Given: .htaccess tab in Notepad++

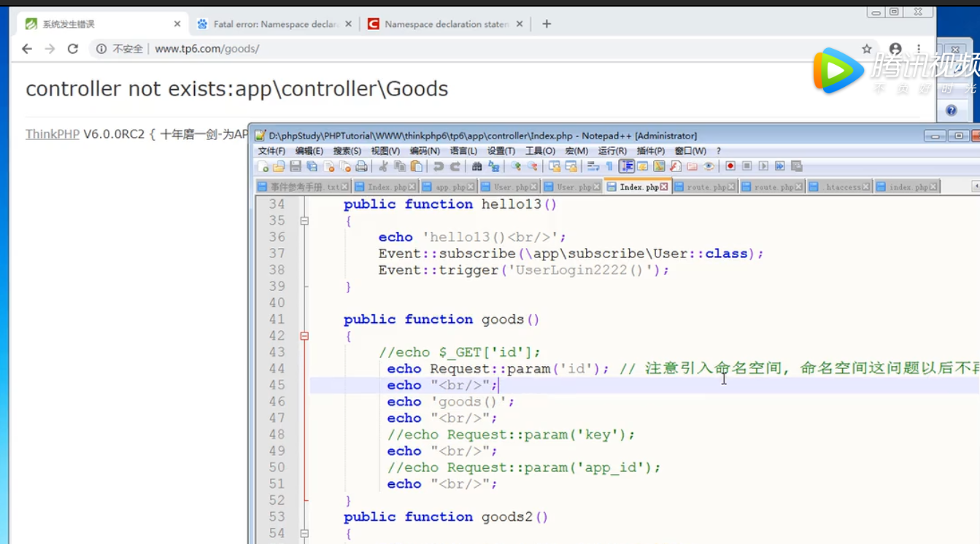Looking at the screenshot, I should (x=841, y=187).
